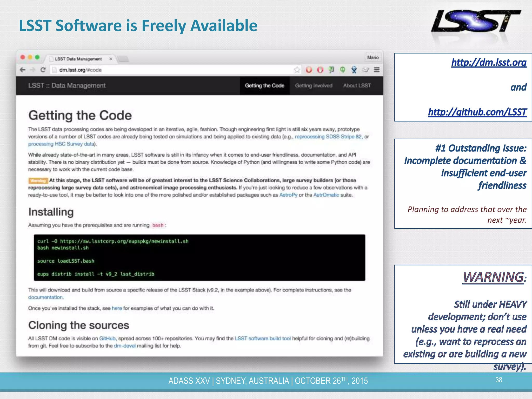
Task: Click the green Evernote-style extension icon
Action: [331, 70]
